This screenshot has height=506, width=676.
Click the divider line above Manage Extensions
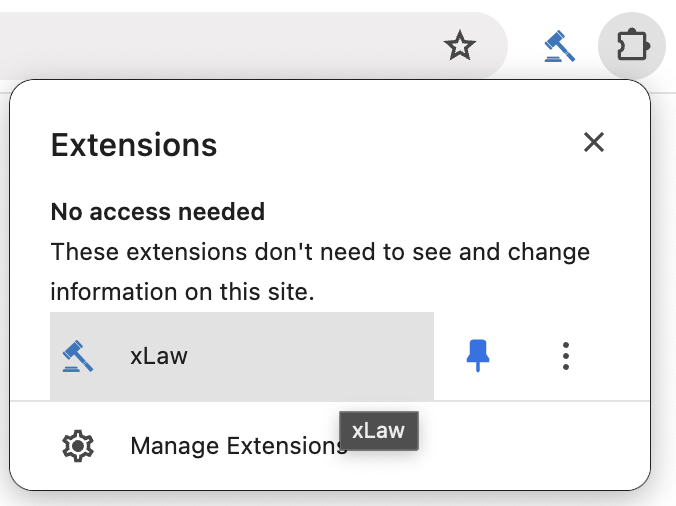pos(330,401)
